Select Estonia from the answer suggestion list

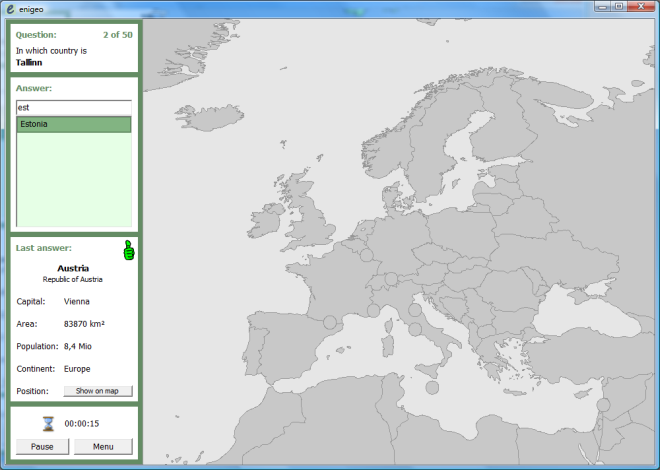coord(74,125)
